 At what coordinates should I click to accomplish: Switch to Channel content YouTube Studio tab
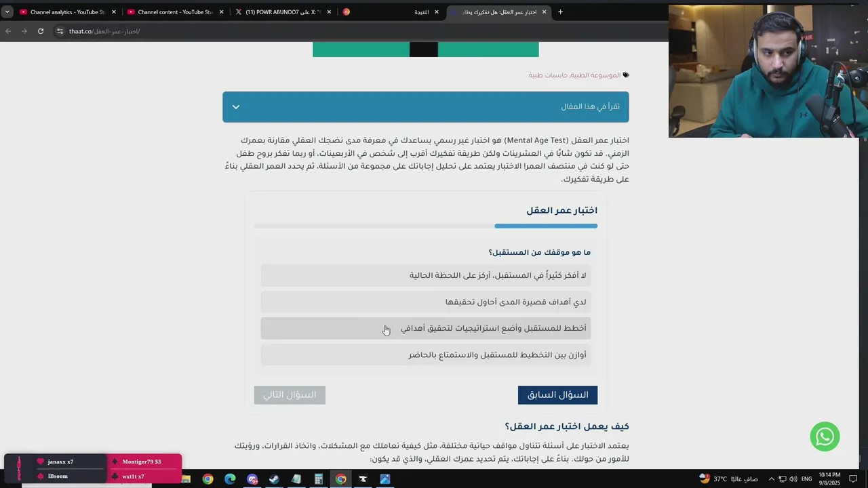coord(175,12)
